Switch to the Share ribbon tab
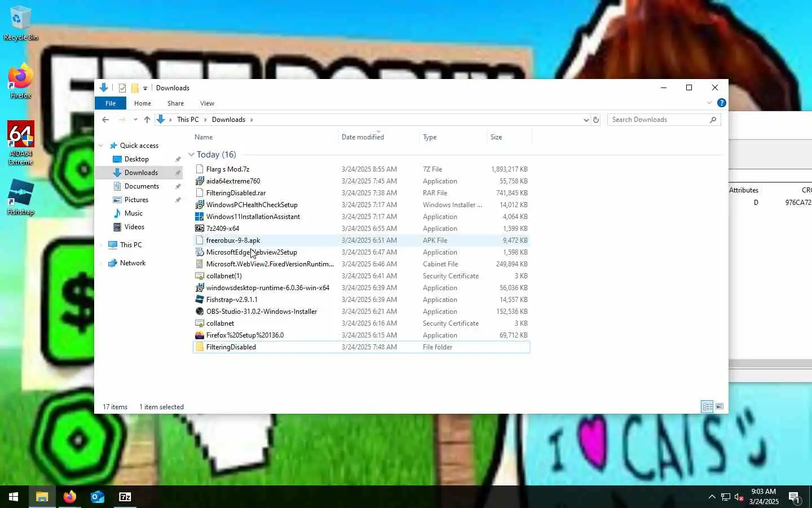Viewport: 812px width, 508px height. point(175,103)
